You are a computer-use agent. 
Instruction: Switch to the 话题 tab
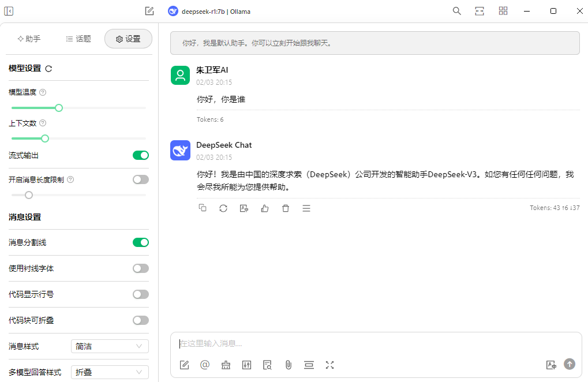click(x=78, y=39)
